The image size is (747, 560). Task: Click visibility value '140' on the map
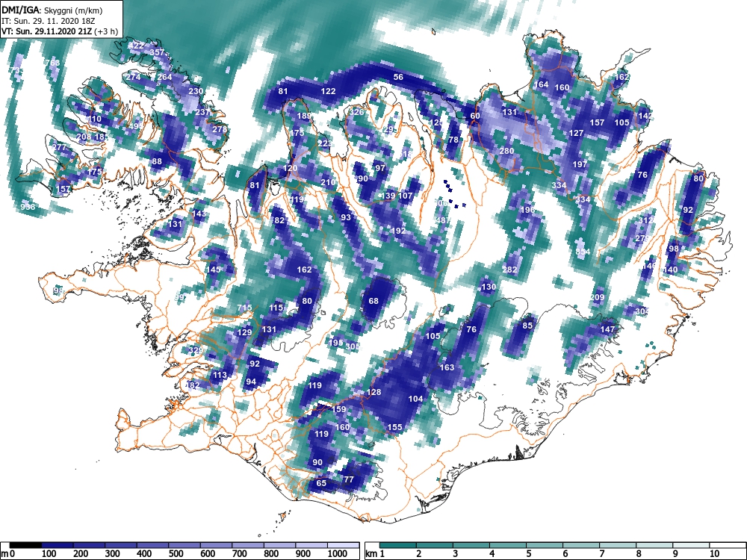(x=670, y=270)
